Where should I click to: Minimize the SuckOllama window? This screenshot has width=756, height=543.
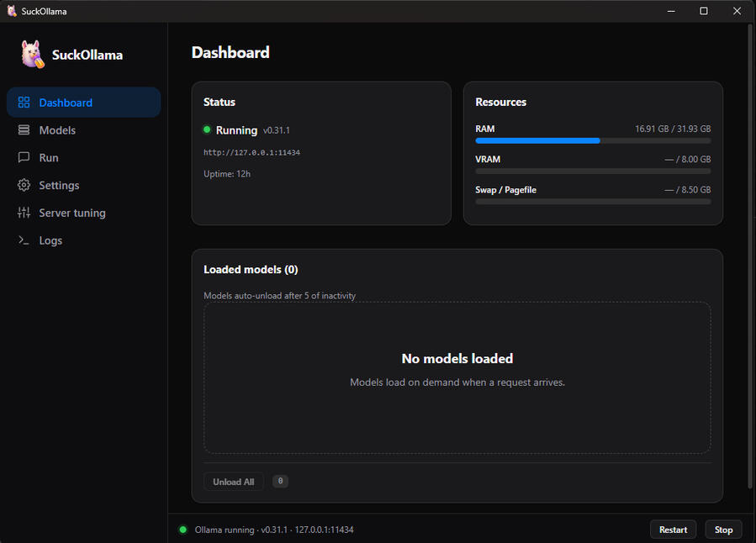(671, 11)
